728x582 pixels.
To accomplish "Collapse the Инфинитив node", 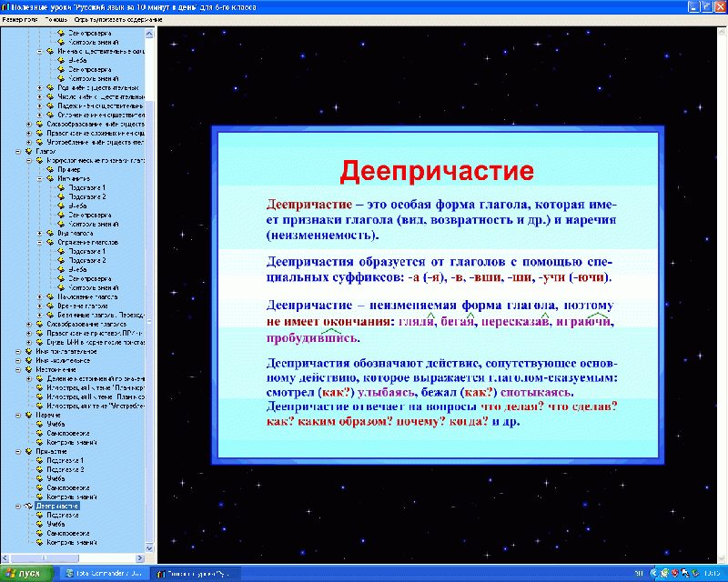I will point(39,178).
